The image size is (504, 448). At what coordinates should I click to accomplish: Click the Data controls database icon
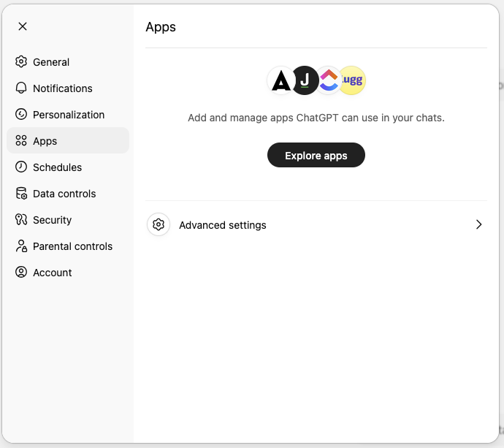tap(21, 193)
